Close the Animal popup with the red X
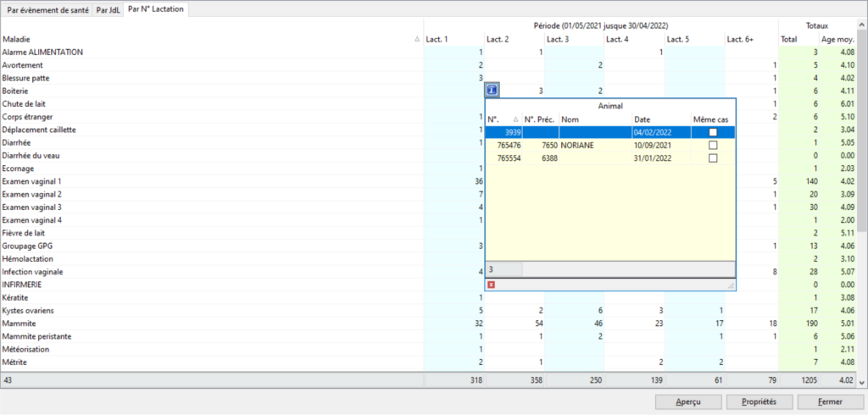The image size is (868, 415). [x=492, y=285]
